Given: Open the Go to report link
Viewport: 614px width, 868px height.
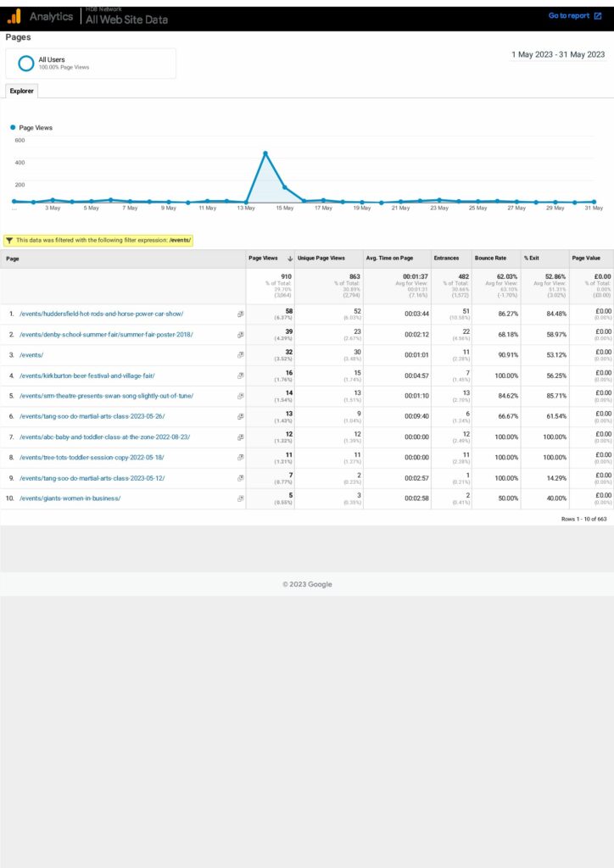Looking at the screenshot, I should click(568, 16).
